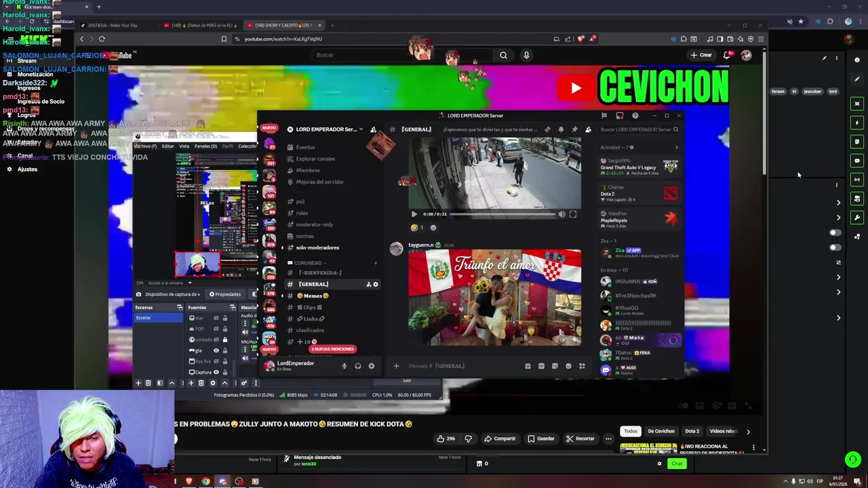The height and width of the screenshot is (488, 868).
Task: Jump to 5 NUEVAS MENCIONES in Discord
Action: point(332,349)
